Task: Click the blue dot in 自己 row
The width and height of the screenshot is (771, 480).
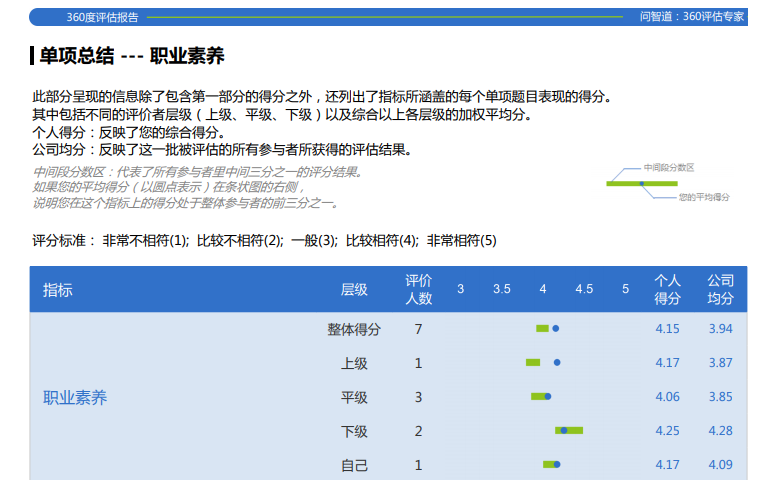Action: tap(557, 464)
